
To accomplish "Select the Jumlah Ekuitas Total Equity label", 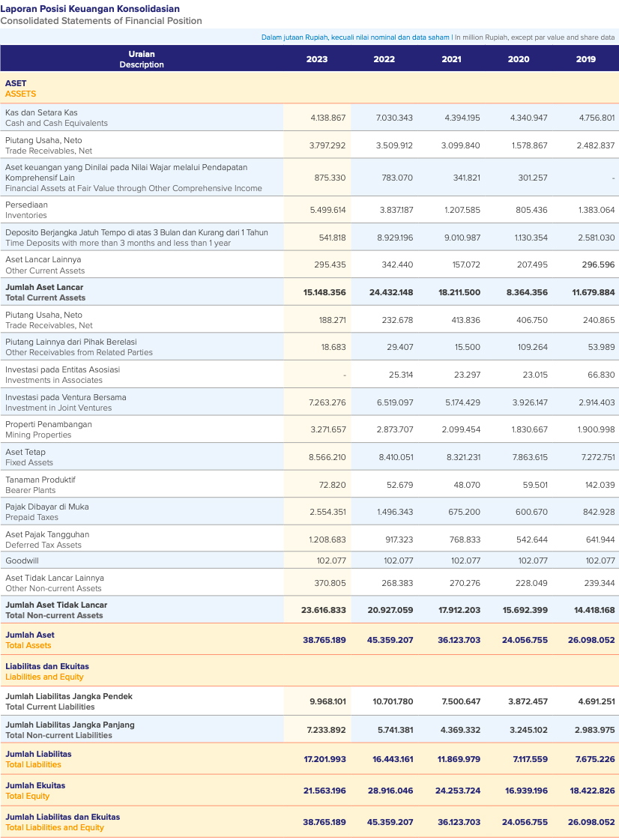I will 35,791.
